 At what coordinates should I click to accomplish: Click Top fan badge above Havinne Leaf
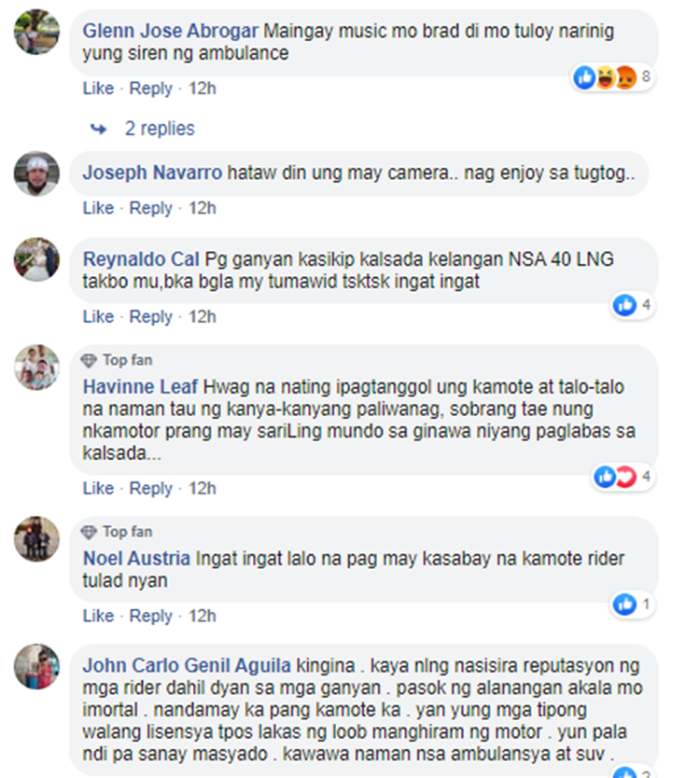117,360
